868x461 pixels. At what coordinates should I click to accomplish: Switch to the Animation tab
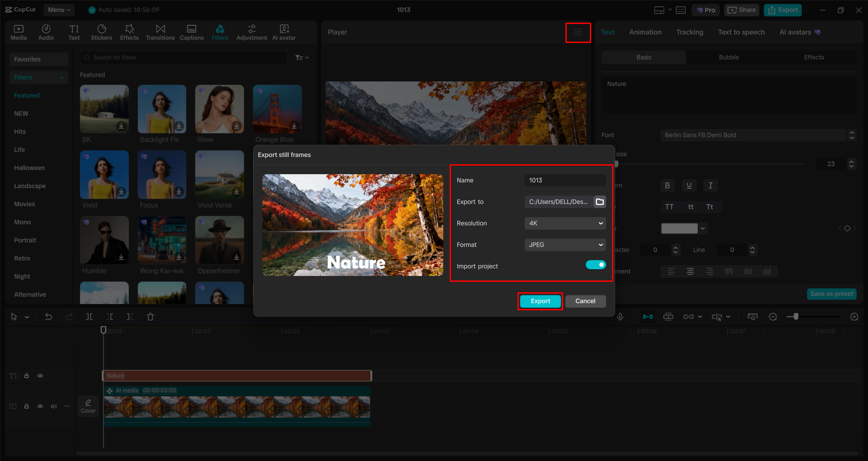coord(645,32)
